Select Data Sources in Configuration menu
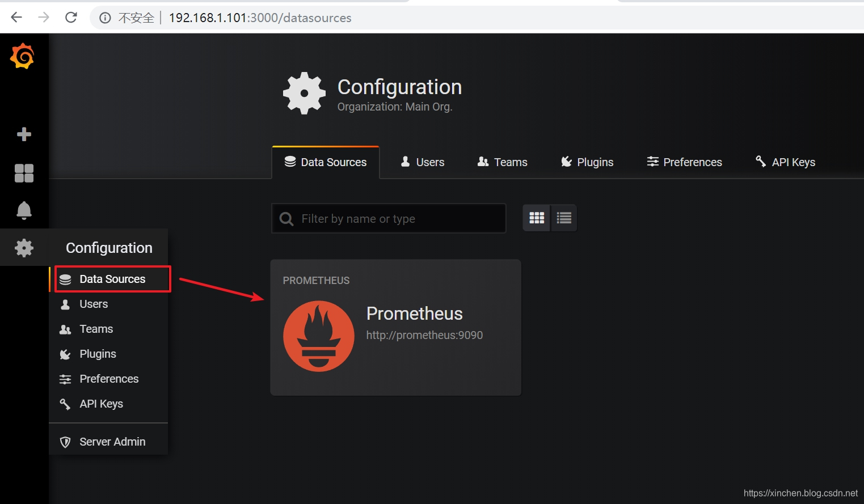This screenshot has width=864, height=504. pyautogui.click(x=112, y=279)
